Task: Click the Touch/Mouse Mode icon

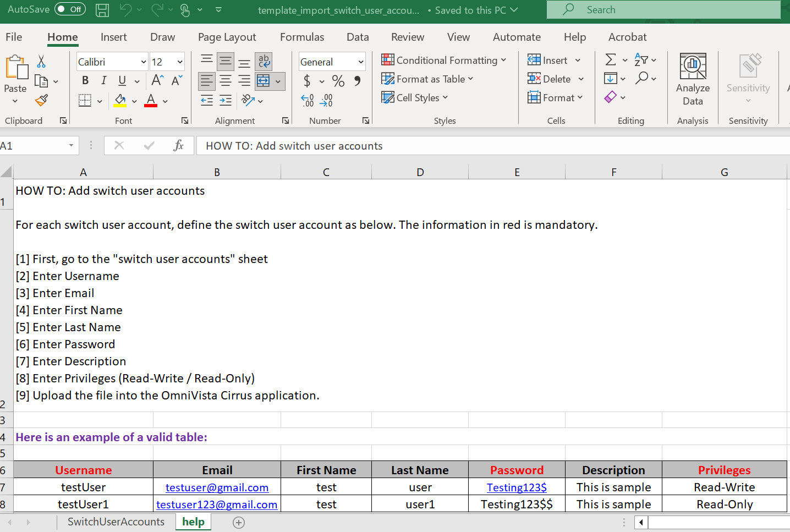Action: (x=185, y=10)
